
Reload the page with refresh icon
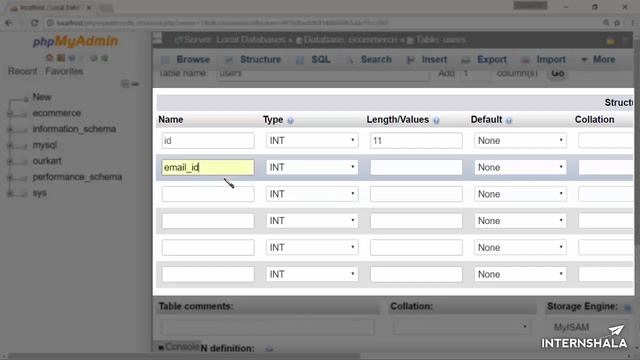(x=34, y=23)
